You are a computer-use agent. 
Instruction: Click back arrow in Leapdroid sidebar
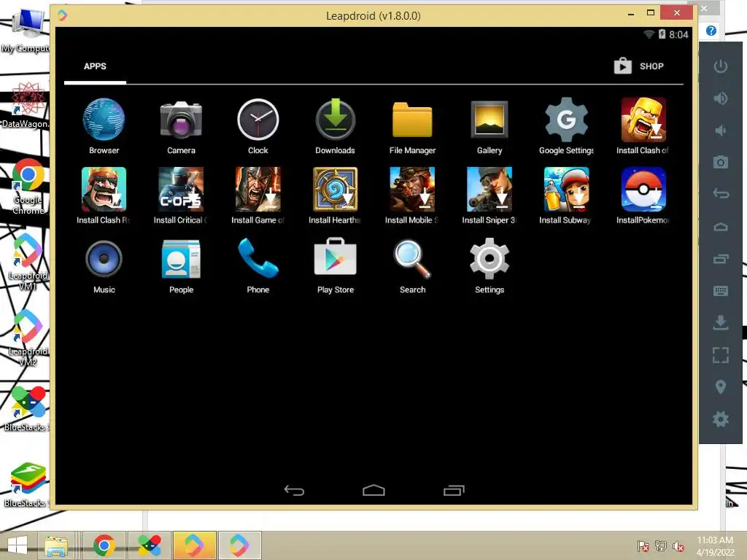coord(720,194)
